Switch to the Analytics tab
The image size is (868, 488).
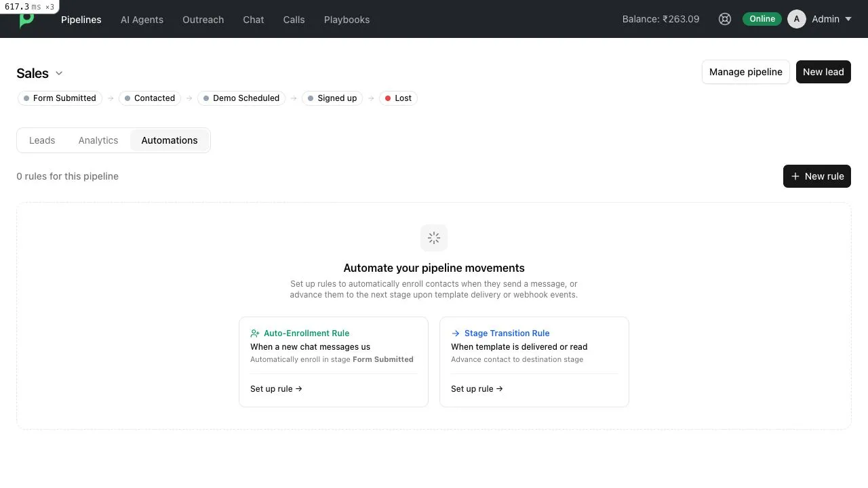pos(98,140)
